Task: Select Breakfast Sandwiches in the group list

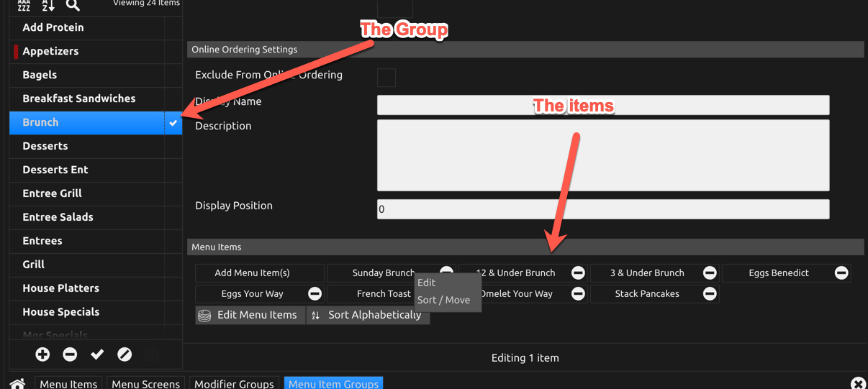Action: [x=86, y=99]
